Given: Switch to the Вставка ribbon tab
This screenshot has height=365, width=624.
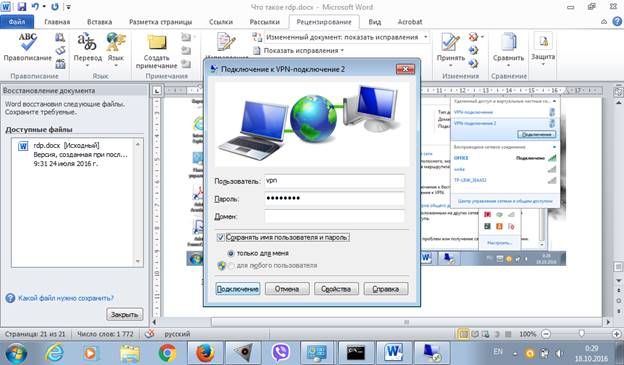Looking at the screenshot, I should coord(99,22).
